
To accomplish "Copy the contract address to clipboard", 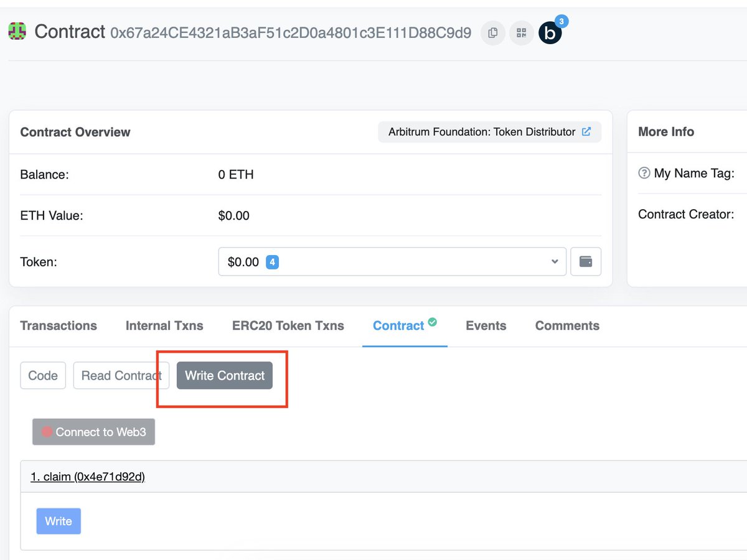I will [493, 32].
